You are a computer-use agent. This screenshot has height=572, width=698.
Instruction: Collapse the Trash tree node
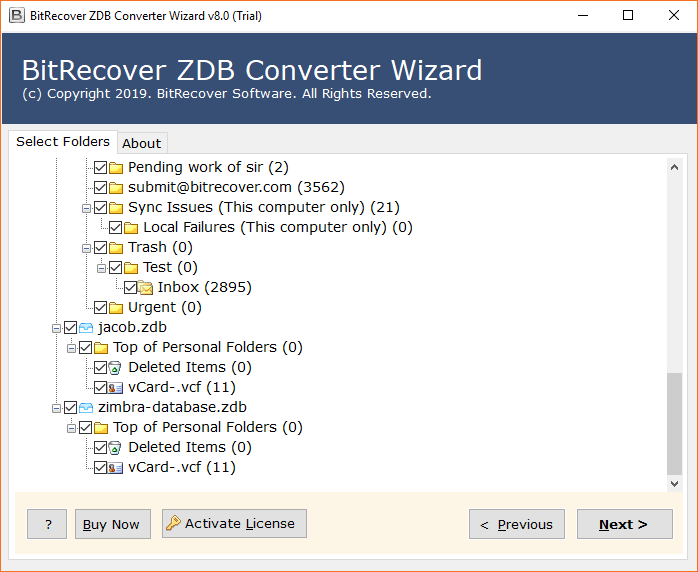86,248
